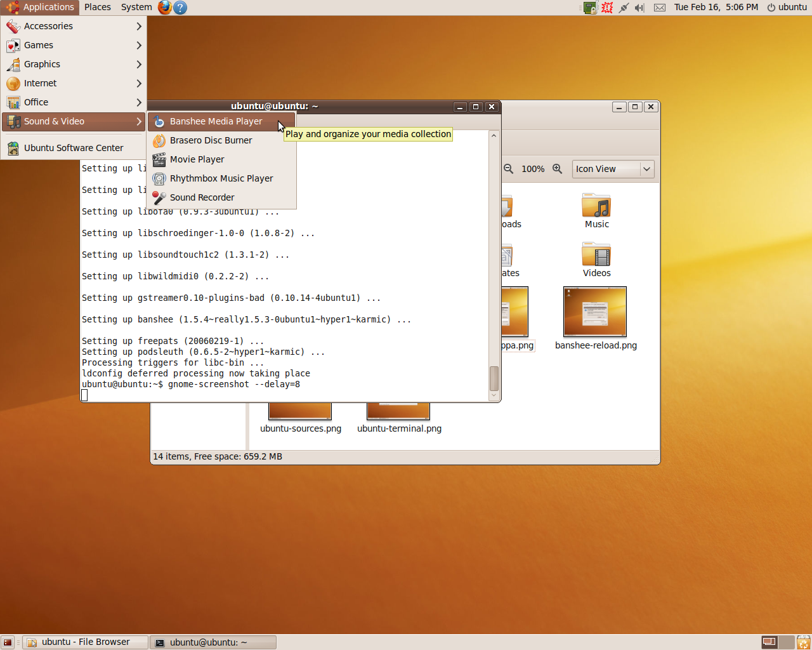Click the zoom out magnifier icon

click(x=509, y=169)
